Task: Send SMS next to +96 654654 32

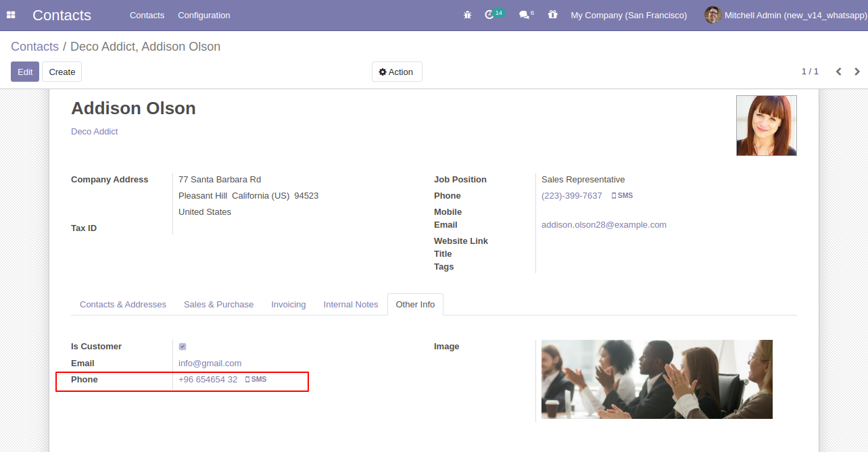Action: (256, 380)
